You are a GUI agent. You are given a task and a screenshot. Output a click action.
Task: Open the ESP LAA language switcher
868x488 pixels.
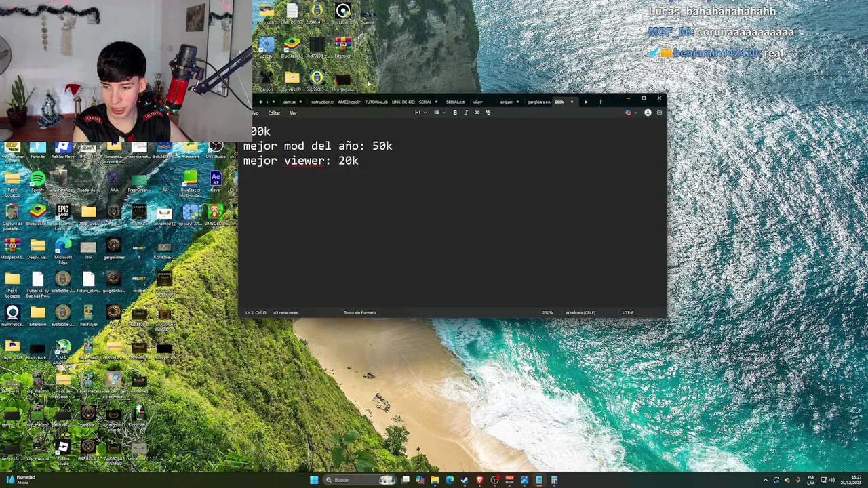(811, 480)
